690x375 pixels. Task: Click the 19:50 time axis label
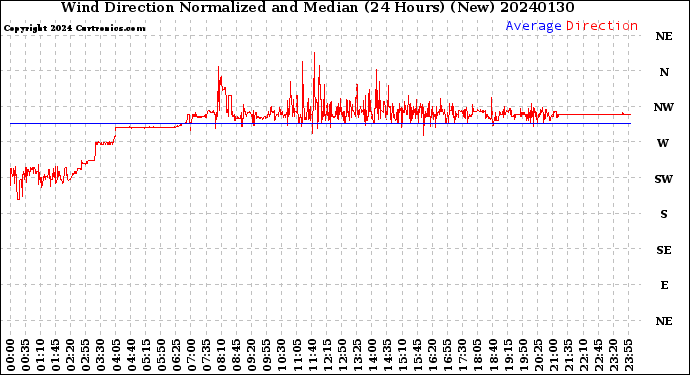(523, 355)
